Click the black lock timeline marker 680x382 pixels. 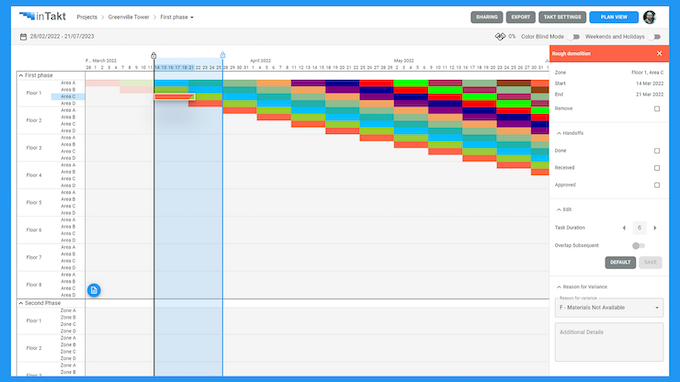(x=154, y=55)
